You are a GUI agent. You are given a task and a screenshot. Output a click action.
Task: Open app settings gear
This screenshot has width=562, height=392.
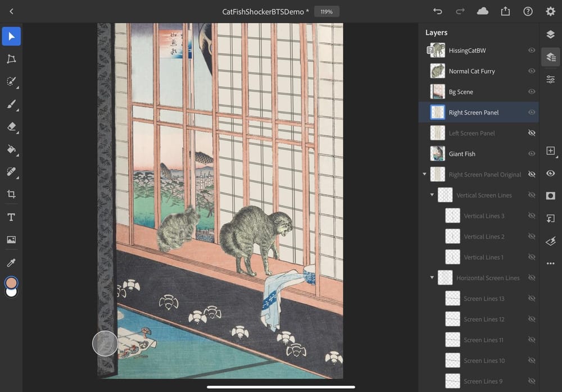(x=550, y=11)
